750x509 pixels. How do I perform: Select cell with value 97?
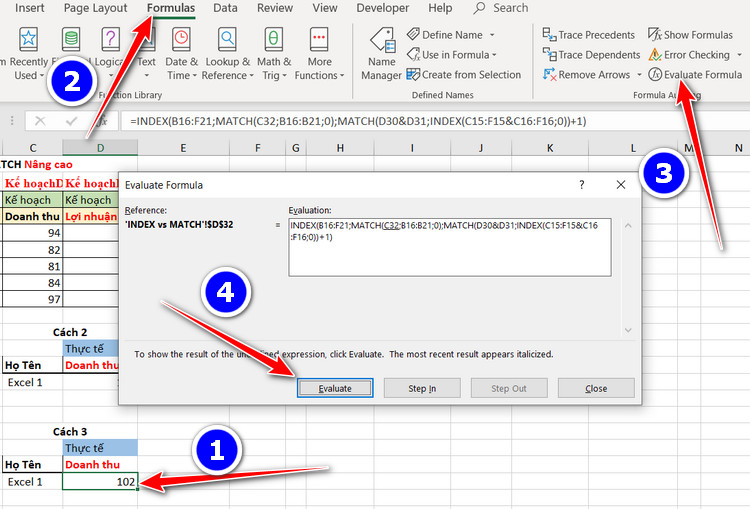coord(33,299)
